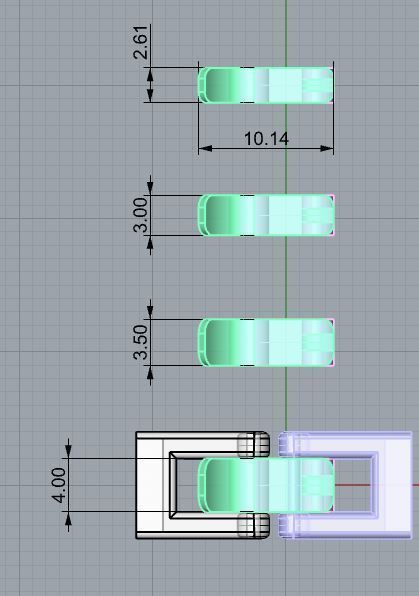Select the 4.00 dimension text

[x=59, y=485]
